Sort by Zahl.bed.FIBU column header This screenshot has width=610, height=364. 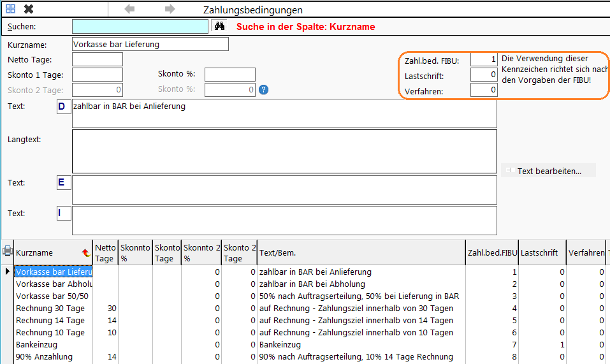pos(492,253)
